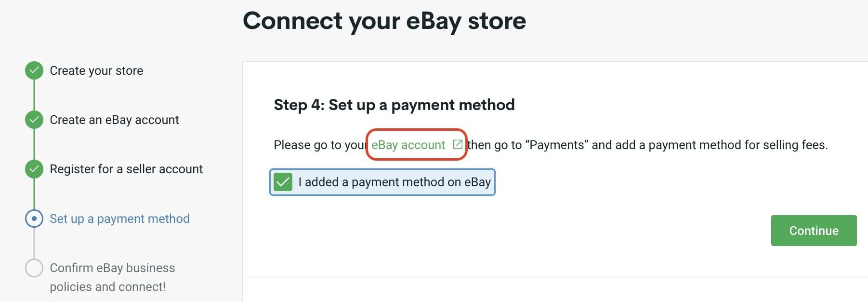Click the active step dot for Set up a payment method
This screenshot has height=302, width=868.
[34, 219]
